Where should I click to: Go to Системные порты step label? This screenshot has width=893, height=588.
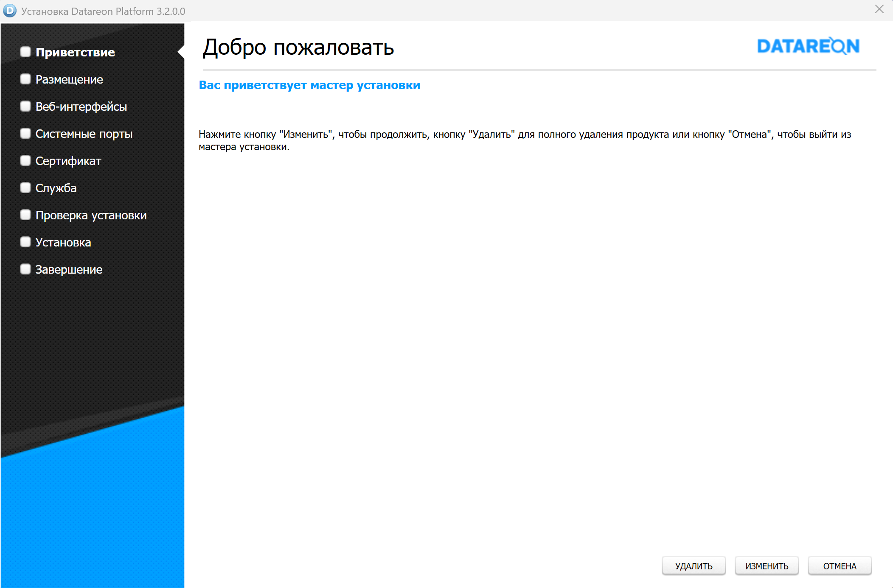84,134
